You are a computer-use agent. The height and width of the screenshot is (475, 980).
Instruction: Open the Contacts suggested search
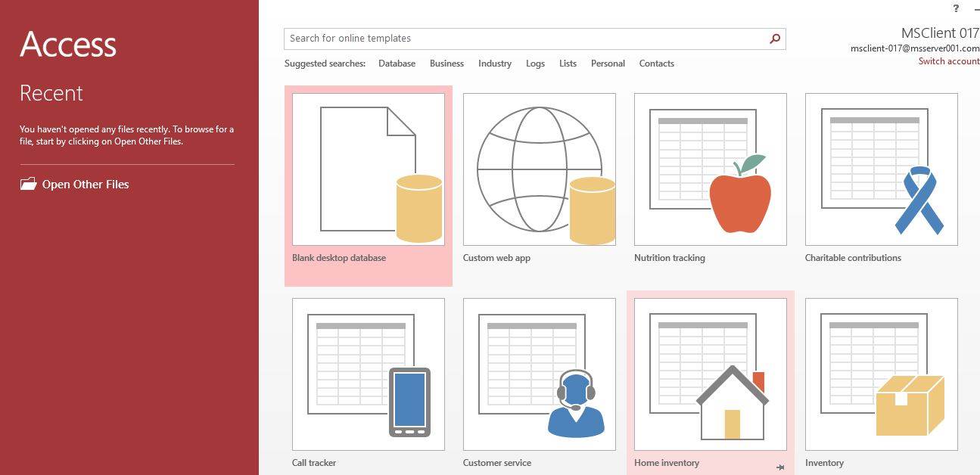[x=656, y=64]
